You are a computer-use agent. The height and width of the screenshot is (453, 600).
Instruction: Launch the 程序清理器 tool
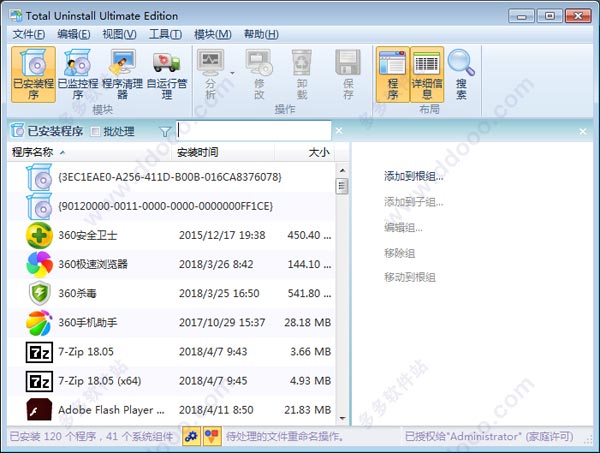click(122, 75)
